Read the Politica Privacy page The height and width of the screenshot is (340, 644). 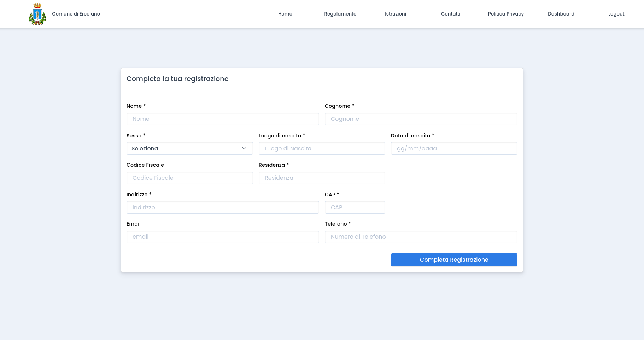point(506,14)
